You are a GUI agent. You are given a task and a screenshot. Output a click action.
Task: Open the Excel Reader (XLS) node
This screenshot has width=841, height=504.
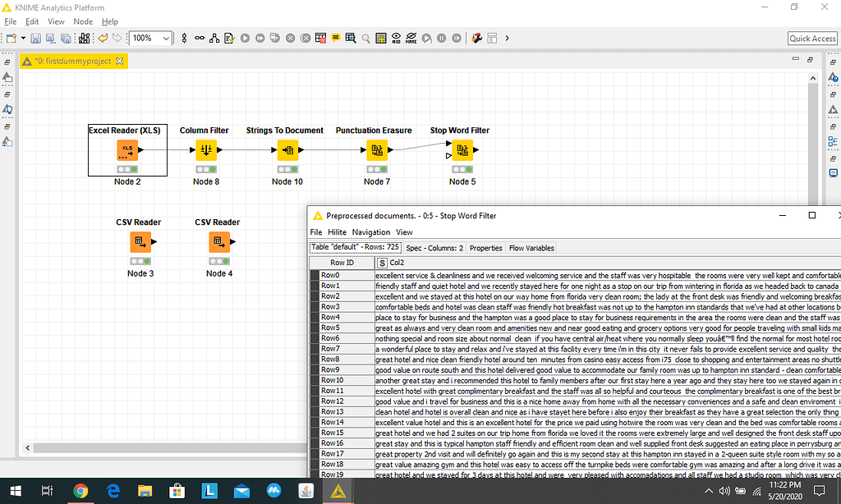[x=126, y=150]
